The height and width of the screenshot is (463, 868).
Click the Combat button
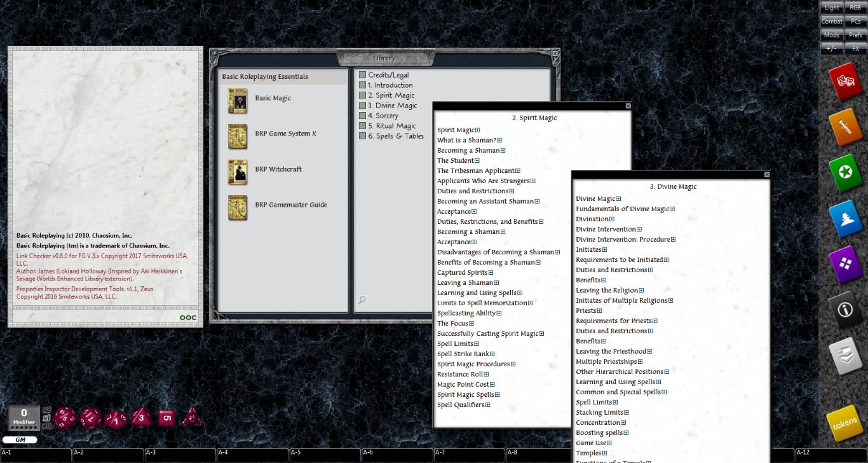click(832, 21)
